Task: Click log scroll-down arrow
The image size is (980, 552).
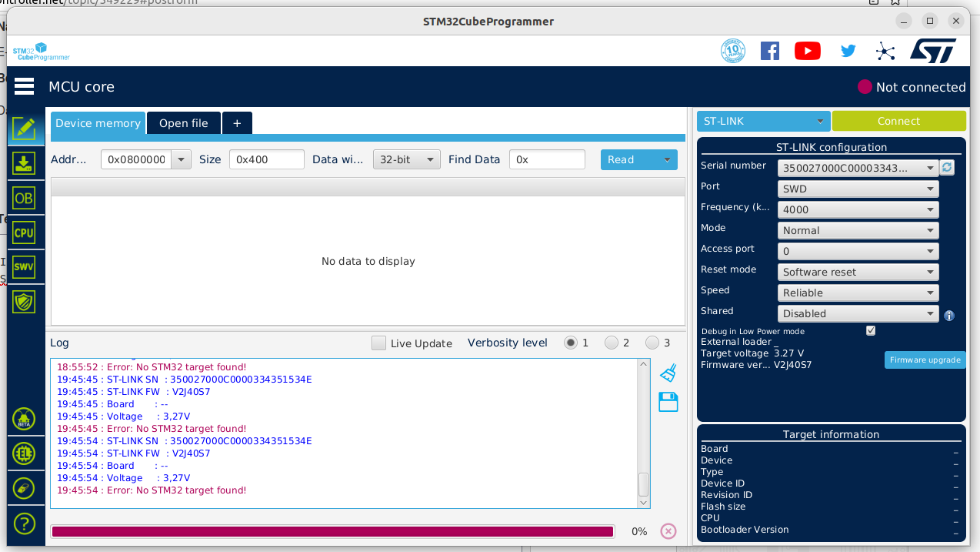Action: click(x=644, y=502)
